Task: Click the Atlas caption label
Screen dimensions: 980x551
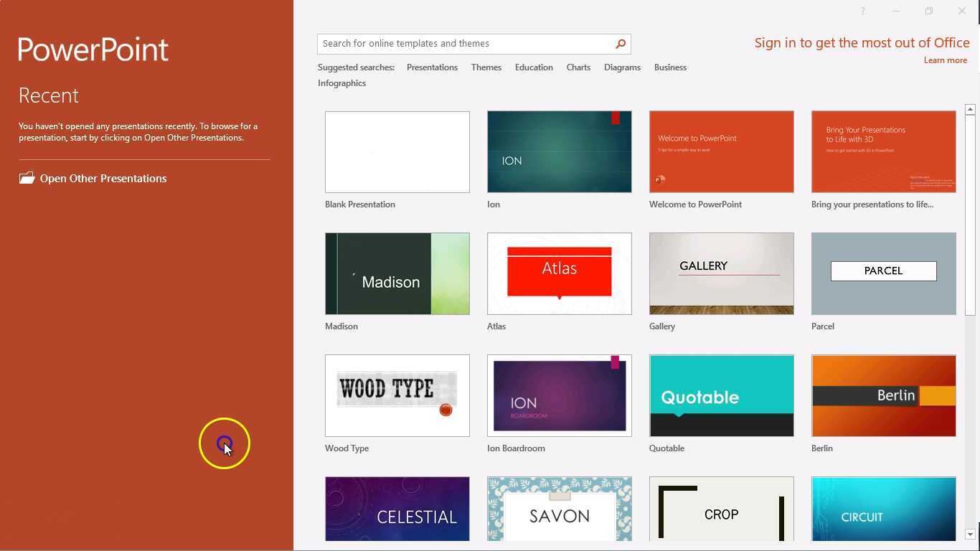Action: [x=496, y=326]
